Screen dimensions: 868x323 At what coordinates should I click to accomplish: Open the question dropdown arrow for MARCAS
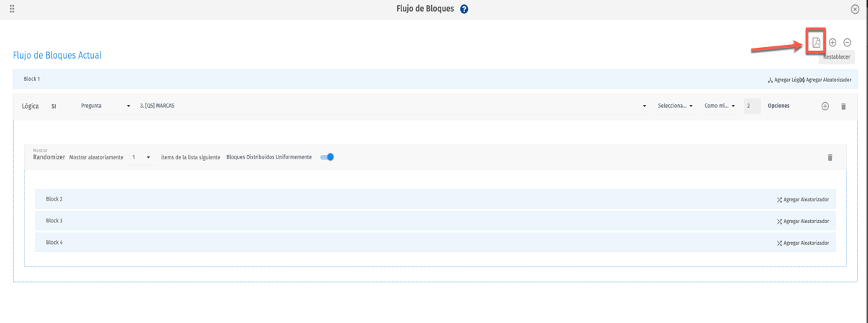(x=644, y=106)
